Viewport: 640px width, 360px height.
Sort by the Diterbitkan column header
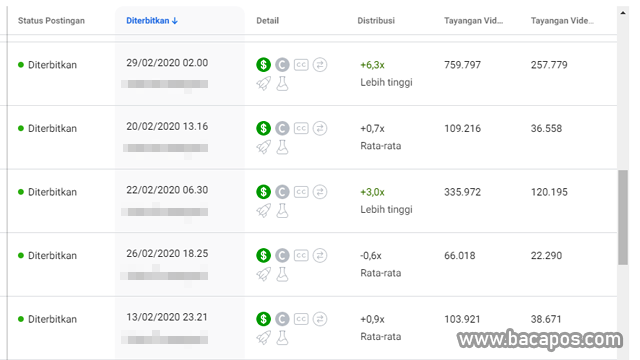click(152, 21)
